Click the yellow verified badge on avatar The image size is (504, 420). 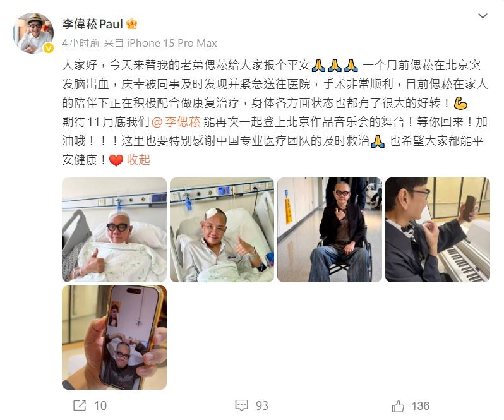49,48
